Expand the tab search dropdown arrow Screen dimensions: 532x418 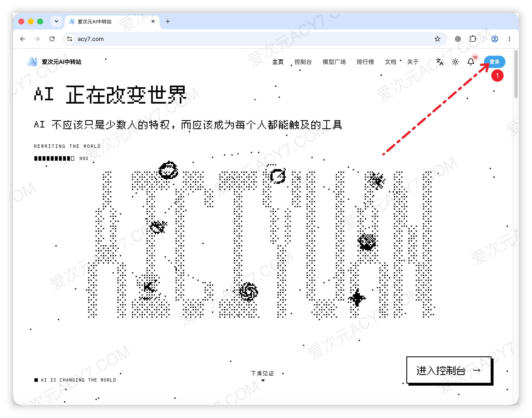click(x=56, y=21)
